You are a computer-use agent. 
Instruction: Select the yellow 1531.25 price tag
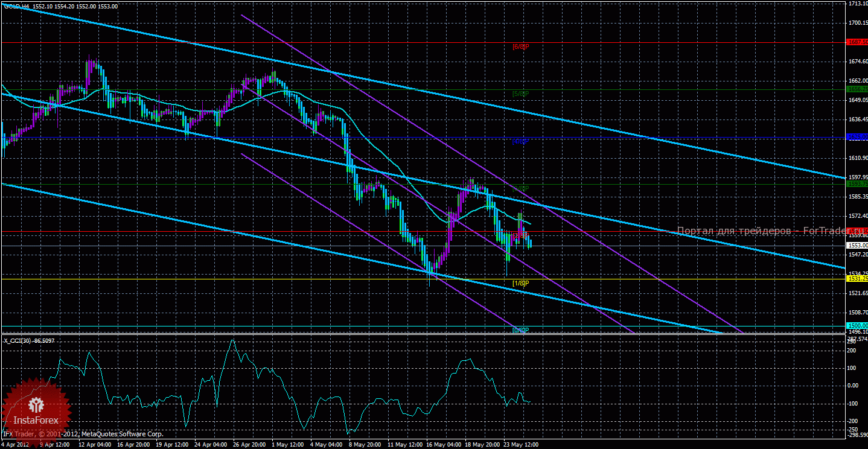857,279
